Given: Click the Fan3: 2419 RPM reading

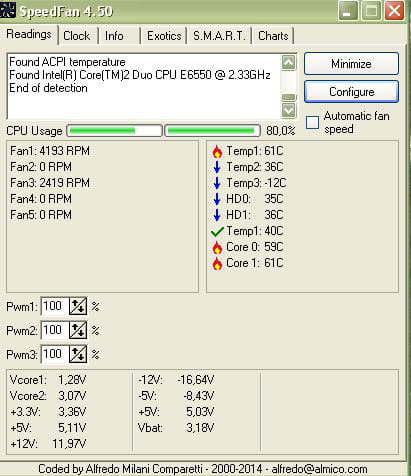Looking at the screenshot, I should (x=50, y=183).
